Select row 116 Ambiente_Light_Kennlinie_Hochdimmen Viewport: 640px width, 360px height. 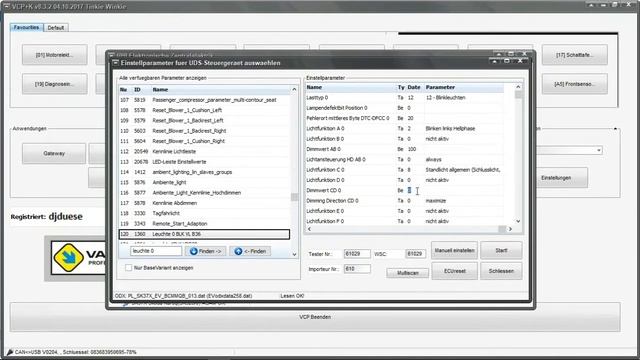coord(204,193)
